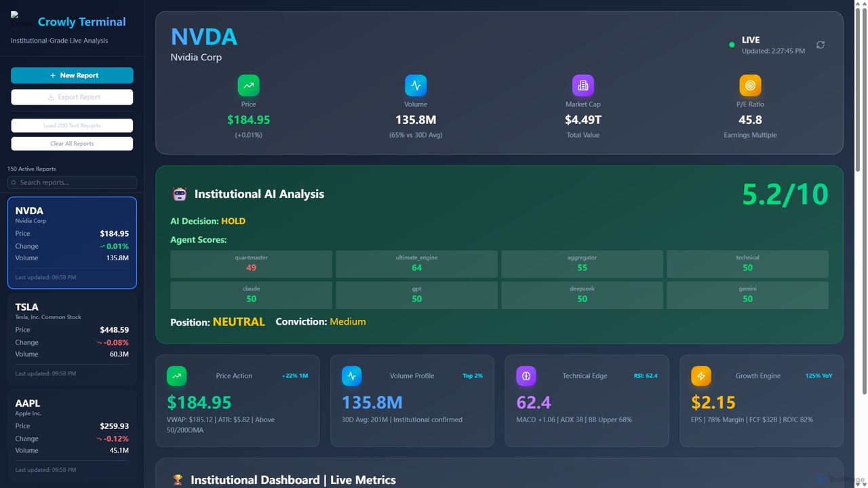Click the Updated 2:27:45 PM timestamp
This screenshot has height=488, width=868.
pos(774,51)
